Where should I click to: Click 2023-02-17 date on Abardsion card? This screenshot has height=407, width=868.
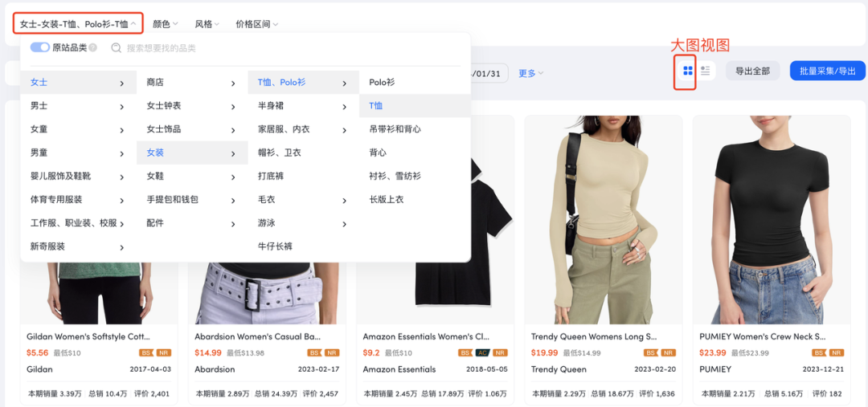click(319, 368)
